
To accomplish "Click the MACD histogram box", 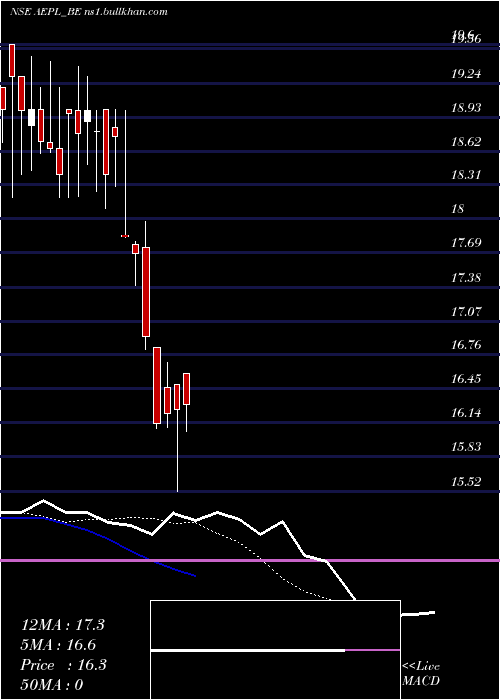I will point(275,650).
